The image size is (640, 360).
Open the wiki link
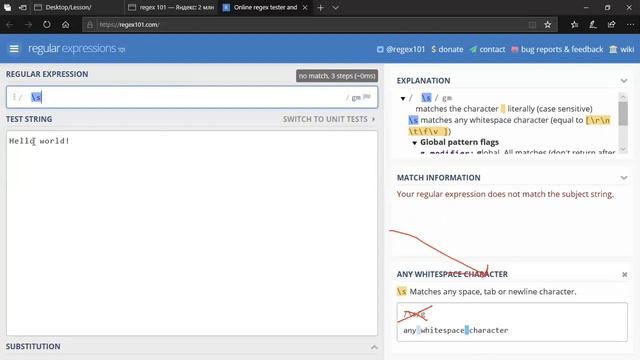pos(622,49)
